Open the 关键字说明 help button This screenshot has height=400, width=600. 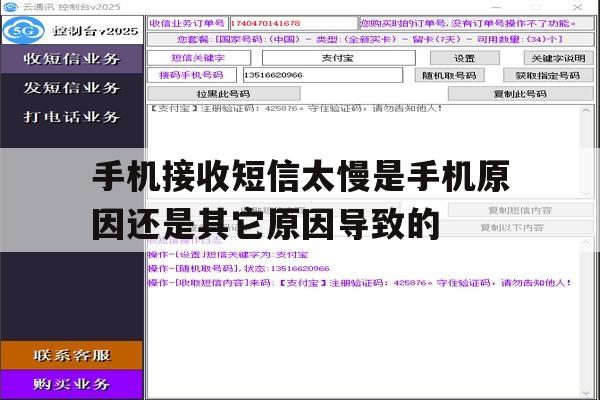559,58
